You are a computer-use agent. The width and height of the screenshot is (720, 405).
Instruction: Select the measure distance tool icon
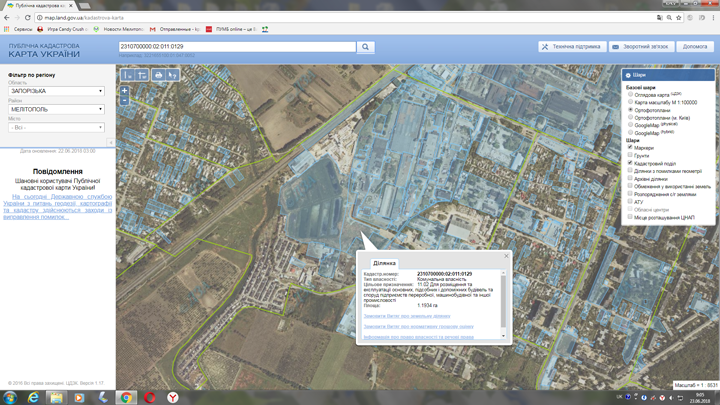click(x=128, y=75)
